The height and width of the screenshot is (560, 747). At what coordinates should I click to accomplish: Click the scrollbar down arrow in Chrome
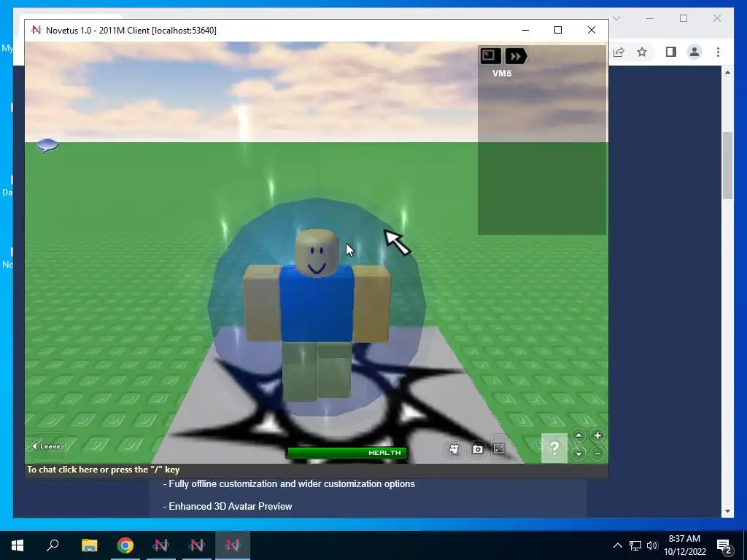coord(727,511)
